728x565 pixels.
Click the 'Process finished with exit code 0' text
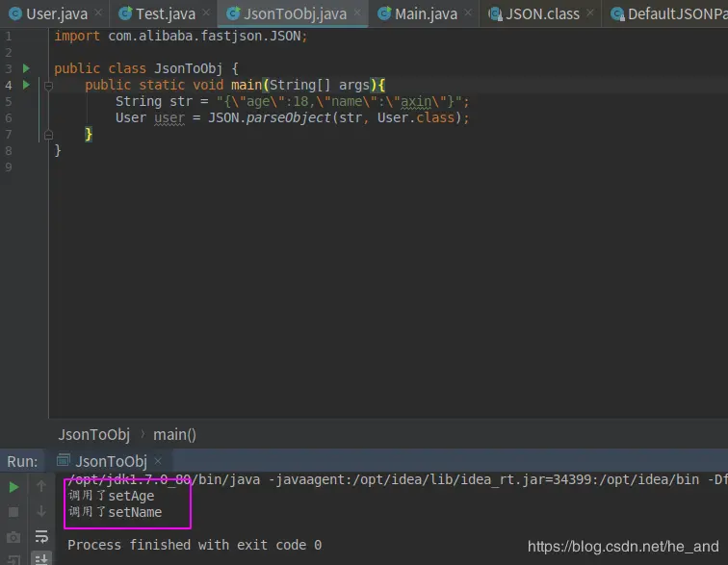click(x=195, y=545)
